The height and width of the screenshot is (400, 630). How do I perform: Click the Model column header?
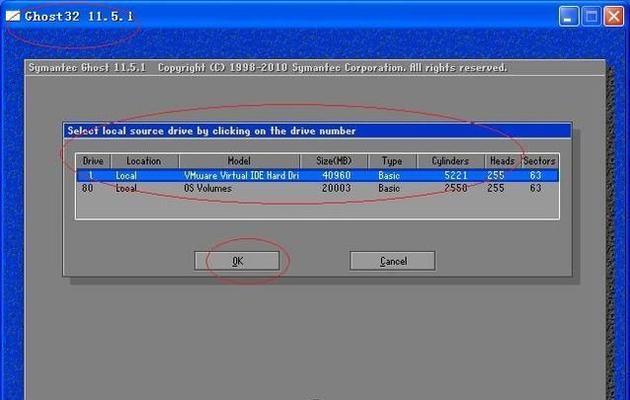point(239,161)
